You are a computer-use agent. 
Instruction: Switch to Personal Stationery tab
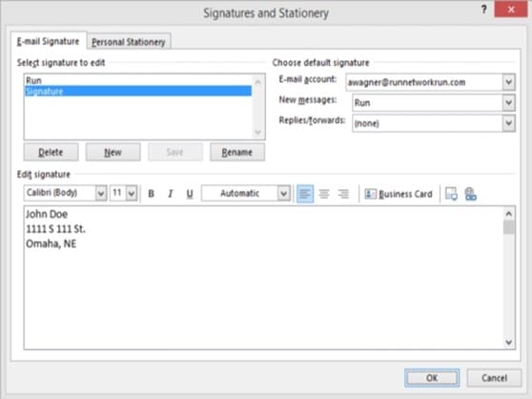tap(129, 42)
